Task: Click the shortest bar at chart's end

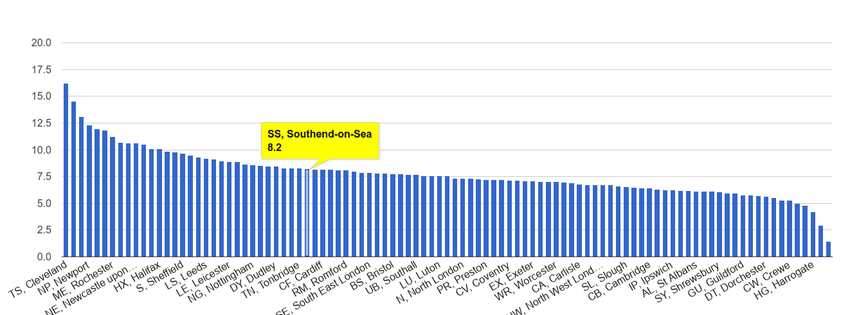Action: (828, 249)
